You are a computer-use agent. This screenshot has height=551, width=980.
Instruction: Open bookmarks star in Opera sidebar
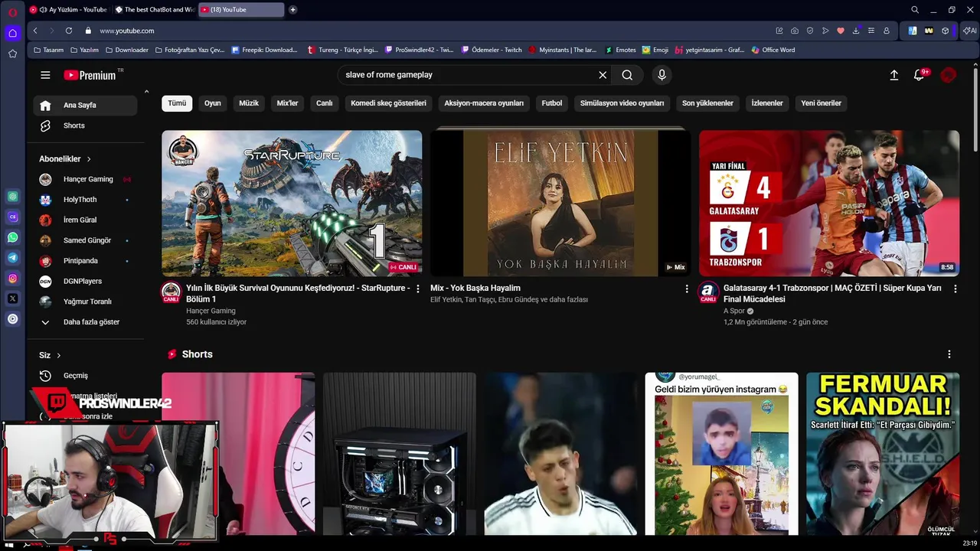tap(12, 54)
